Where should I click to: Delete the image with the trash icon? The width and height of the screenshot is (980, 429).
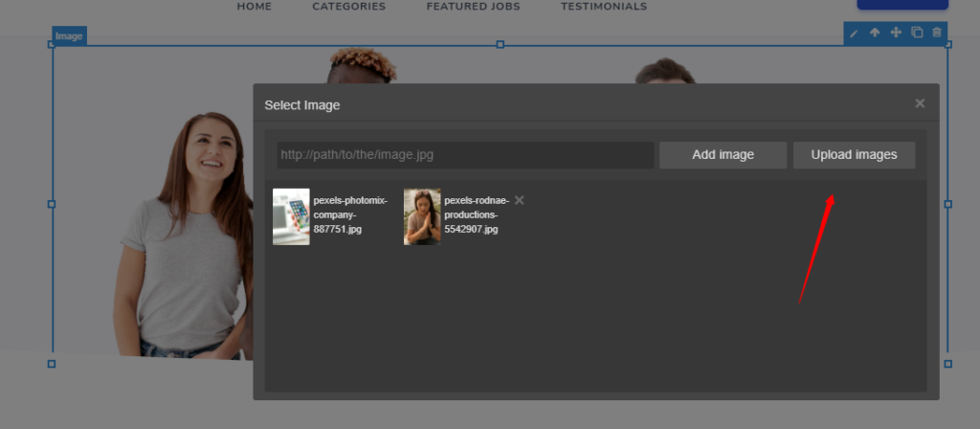coord(937,33)
